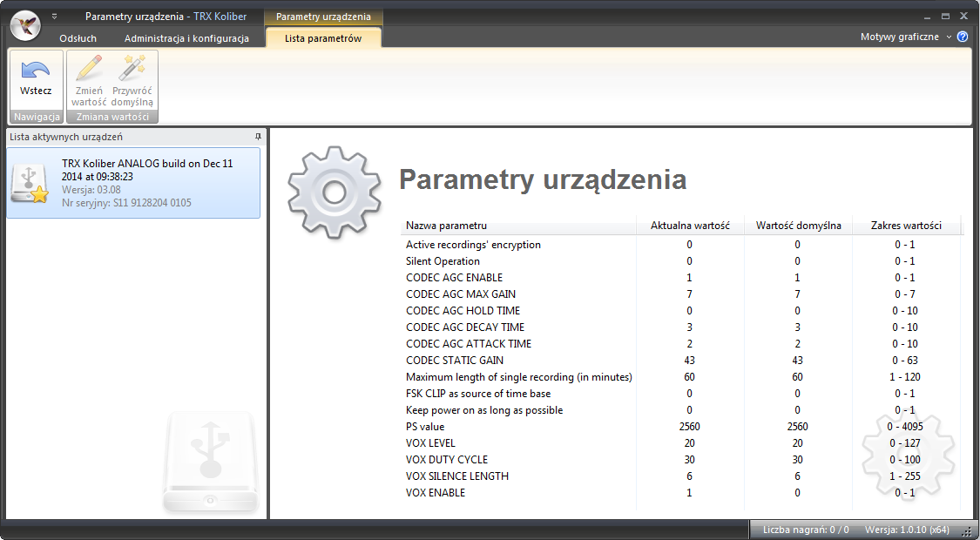Open the quick access toolbar dropdown arrow
The width and height of the screenshot is (980, 540).
pyautogui.click(x=54, y=17)
